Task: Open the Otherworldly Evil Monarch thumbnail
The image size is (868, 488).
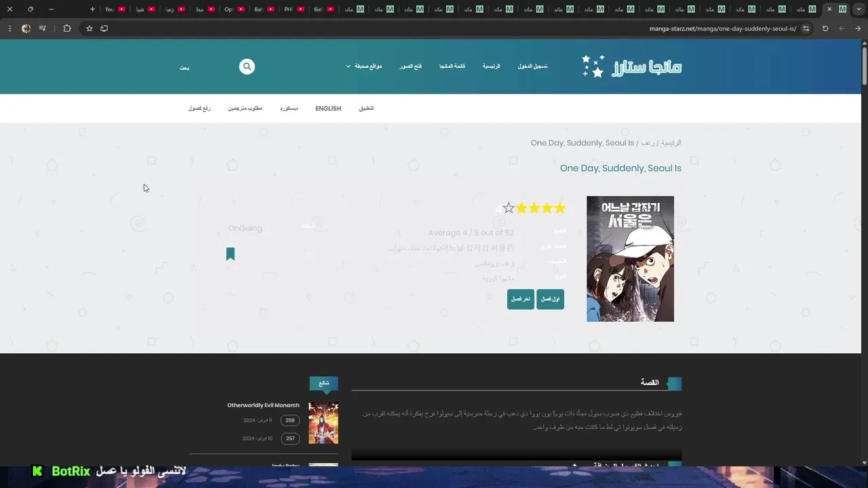Action: tap(323, 423)
